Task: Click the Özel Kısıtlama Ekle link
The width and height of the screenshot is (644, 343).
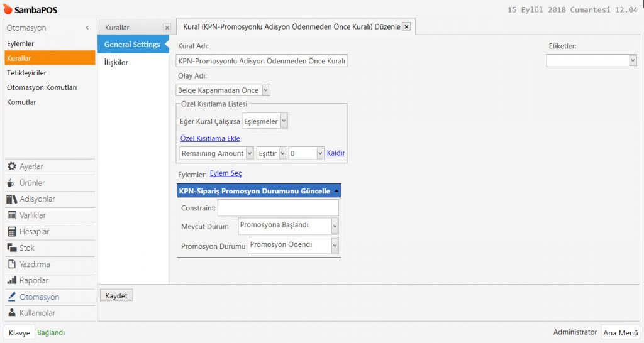Action: pos(210,138)
